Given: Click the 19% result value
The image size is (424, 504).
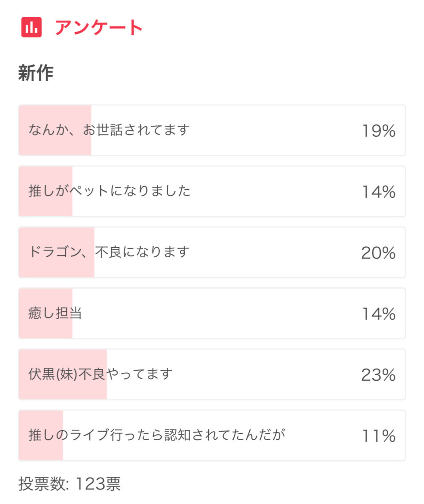Looking at the screenshot, I should [x=379, y=131].
